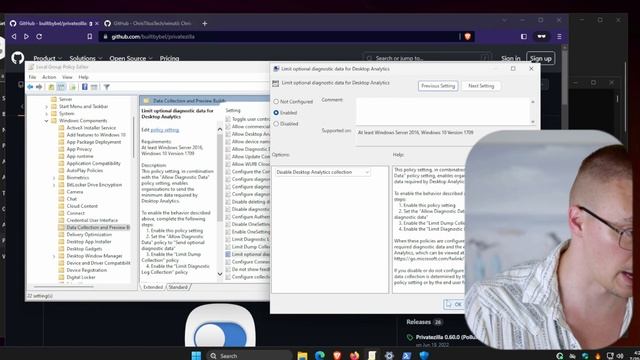
Task: Toggle the Show/Hide console tree toolbar icon
Action: point(61,87)
